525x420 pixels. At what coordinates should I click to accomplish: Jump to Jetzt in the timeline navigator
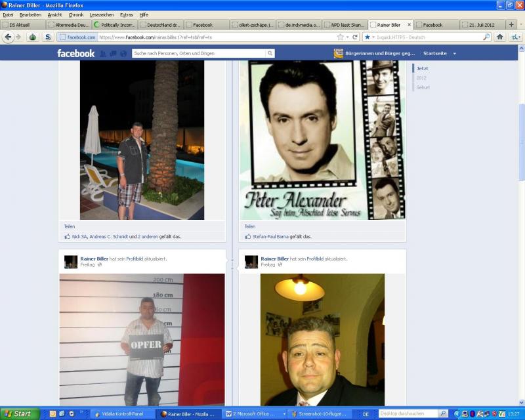[x=422, y=68]
